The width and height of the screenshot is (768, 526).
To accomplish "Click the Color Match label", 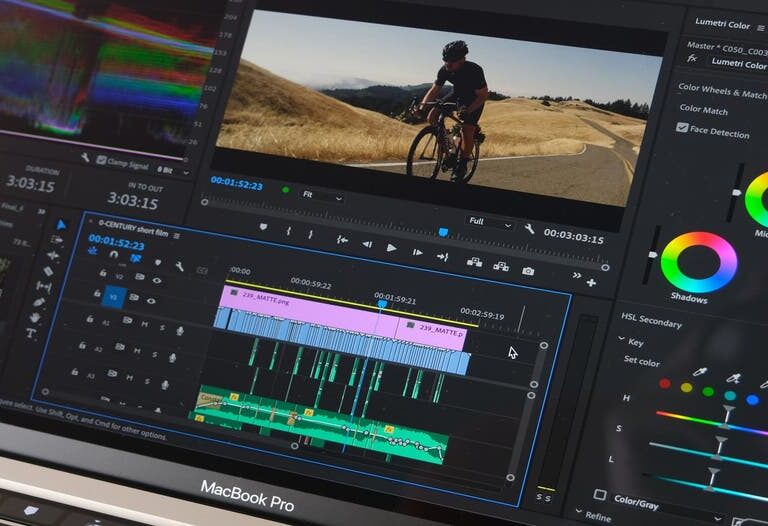I will [x=704, y=109].
